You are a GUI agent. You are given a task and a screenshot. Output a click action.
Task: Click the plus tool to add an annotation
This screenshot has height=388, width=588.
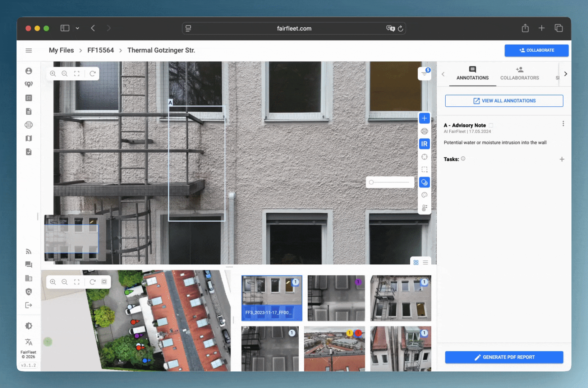tap(424, 118)
